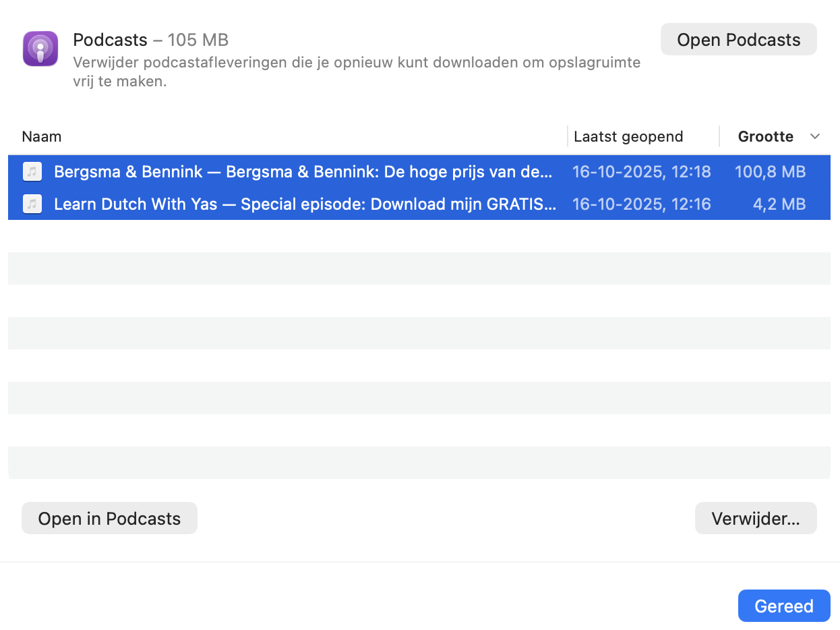The height and width of the screenshot is (630, 840).
Task: Sort by the Naam column header
Action: 42,137
